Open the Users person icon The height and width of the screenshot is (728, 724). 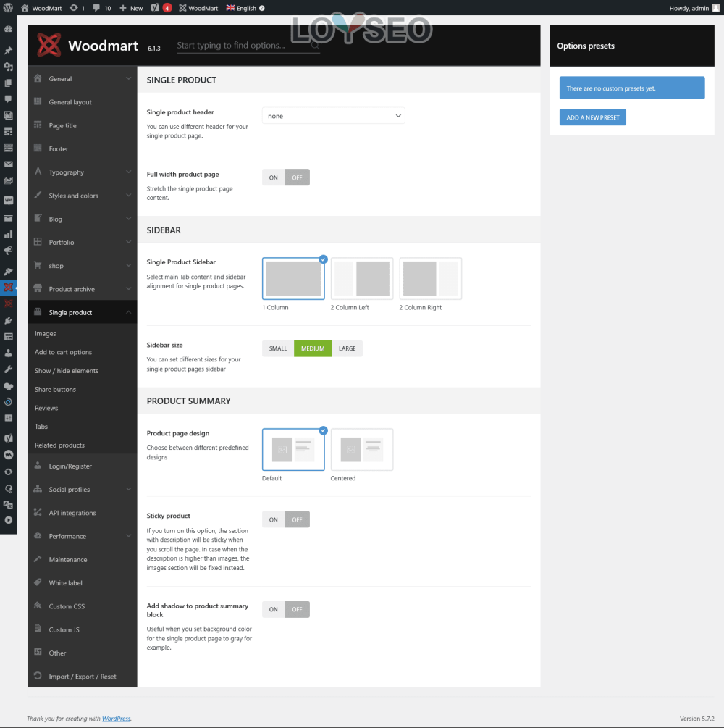click(x=8, y=353)
